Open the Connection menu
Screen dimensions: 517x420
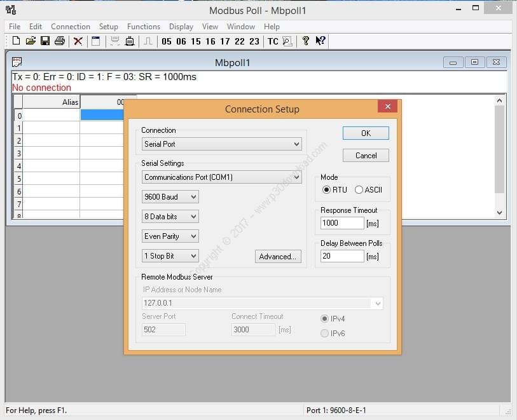(x=71, y=27)
